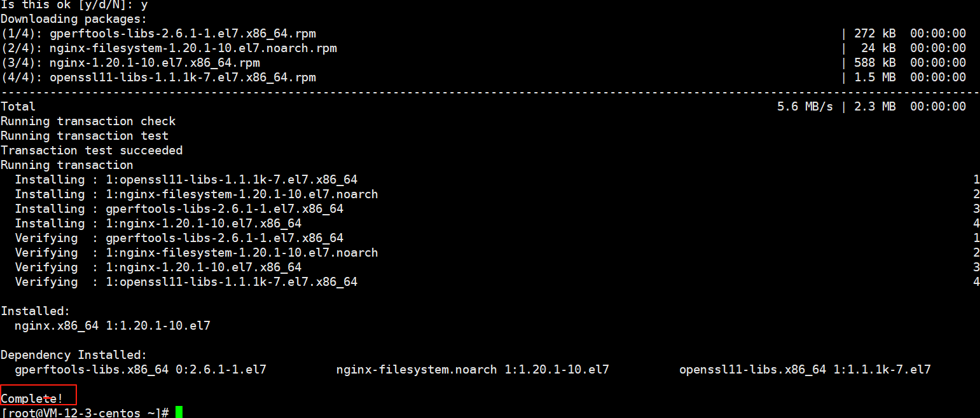Click the 'gperftools-libs.x86_64 0:2.6.1-1.el7' dependency

(141, 370)
